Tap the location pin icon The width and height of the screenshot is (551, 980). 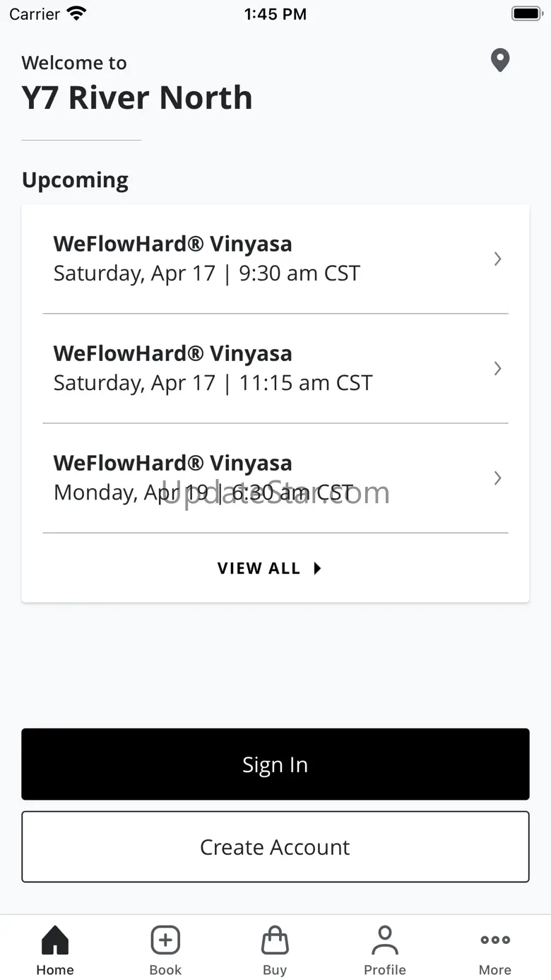[x=500, y=61]
